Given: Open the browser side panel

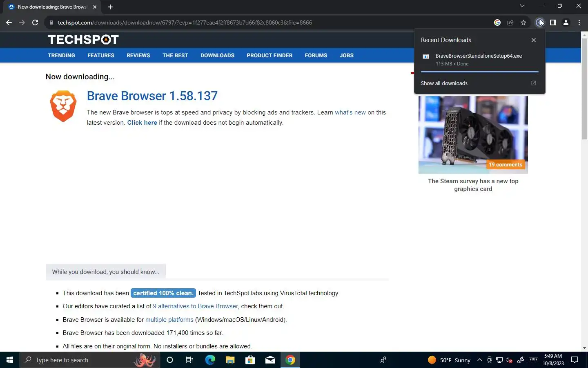Looking at the screenshot, I should [x=552, y=22].
